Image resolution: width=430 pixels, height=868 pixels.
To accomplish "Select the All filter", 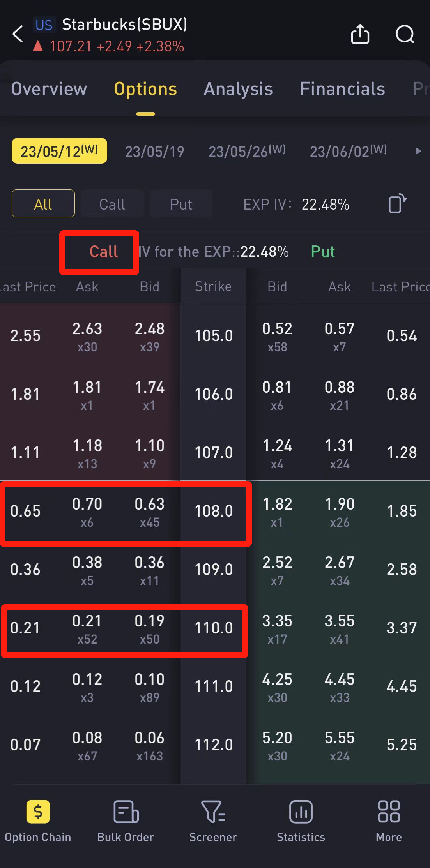I will pos(43,204).
